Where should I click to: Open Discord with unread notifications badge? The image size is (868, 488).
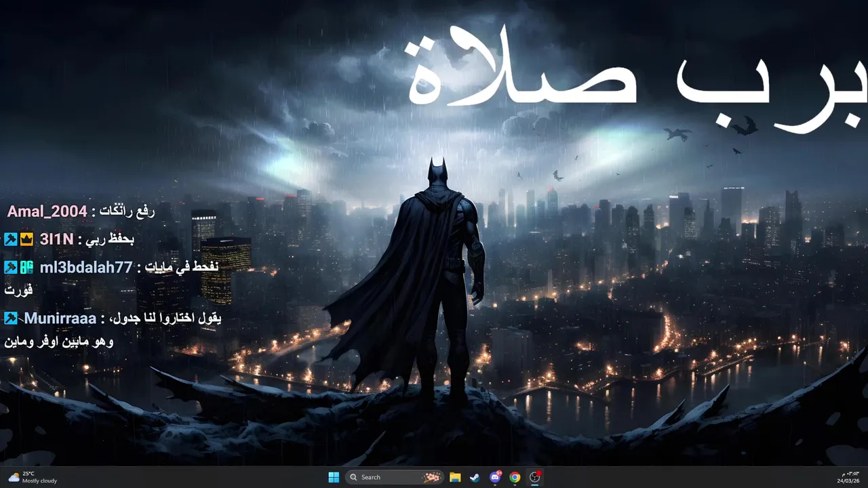(x=495, y=477)
